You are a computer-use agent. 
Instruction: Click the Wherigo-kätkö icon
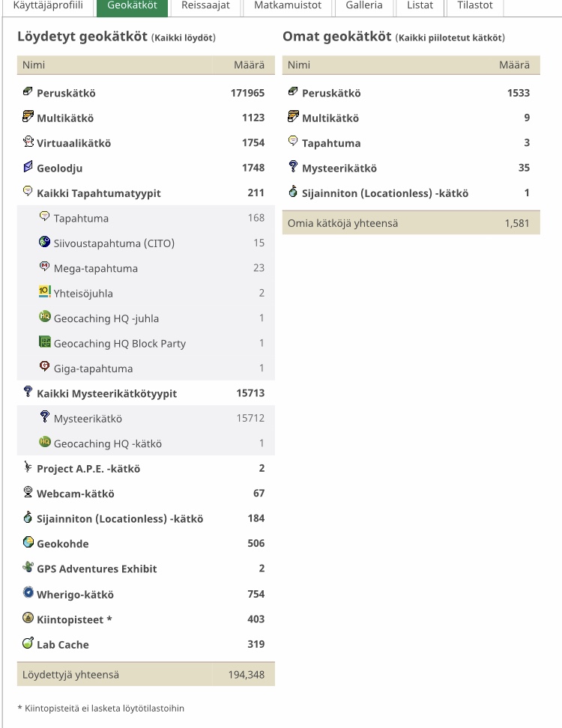pyautogui.click(x=28, y=593)
